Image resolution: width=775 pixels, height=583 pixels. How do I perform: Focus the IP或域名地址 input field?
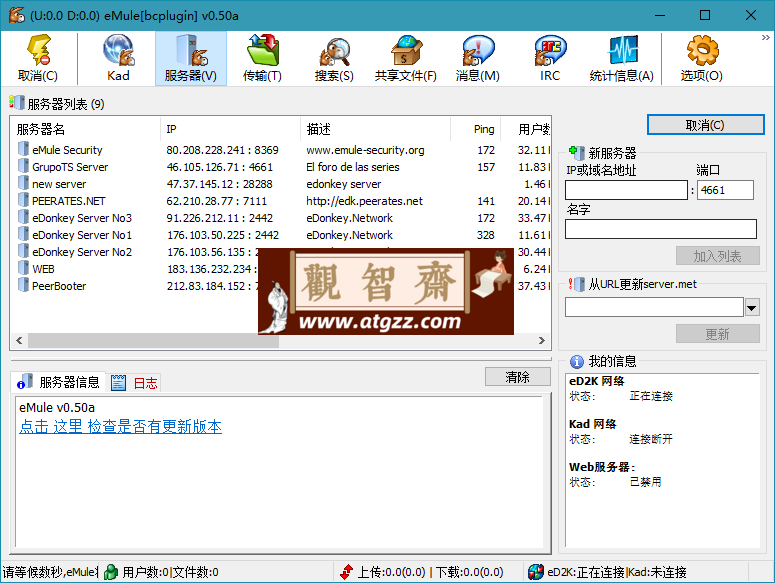point(626,190)
